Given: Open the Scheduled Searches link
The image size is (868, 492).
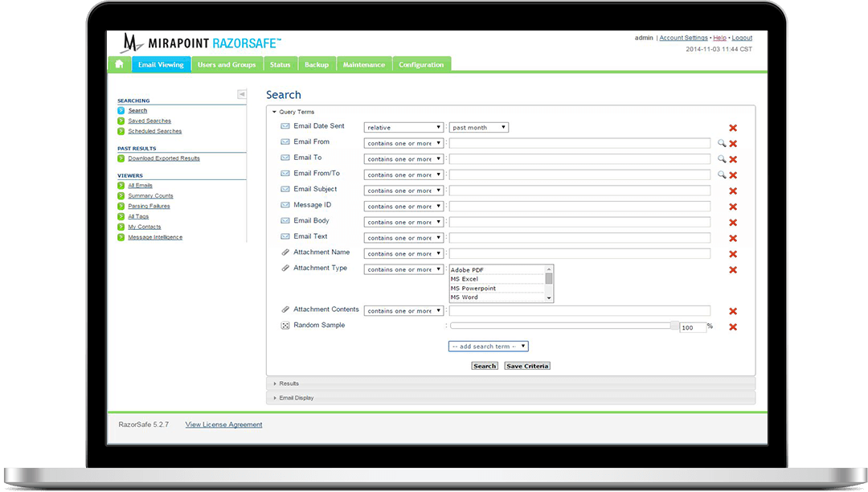Looking at the screenshot, I should [x=155, y=131].
